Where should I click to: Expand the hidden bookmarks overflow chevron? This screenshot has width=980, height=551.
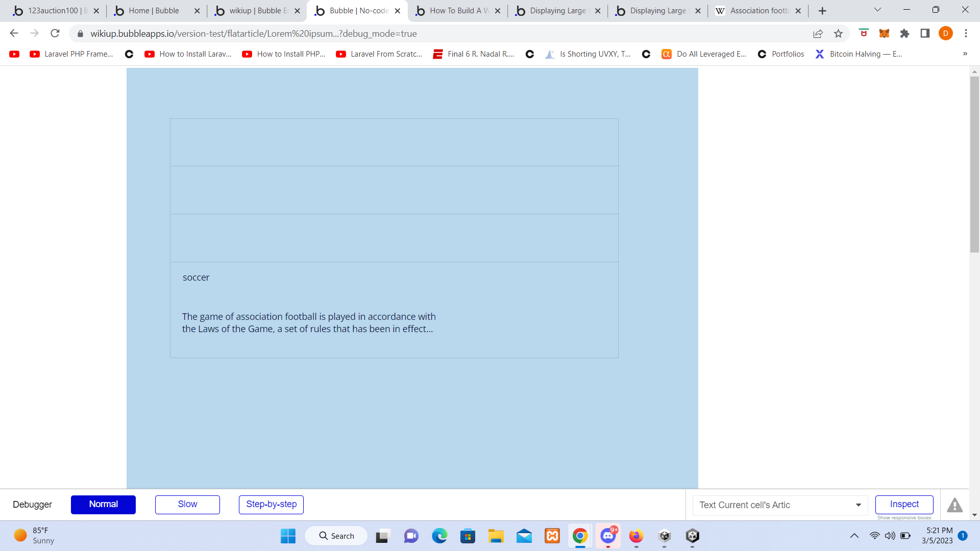[x=965, y=54]
